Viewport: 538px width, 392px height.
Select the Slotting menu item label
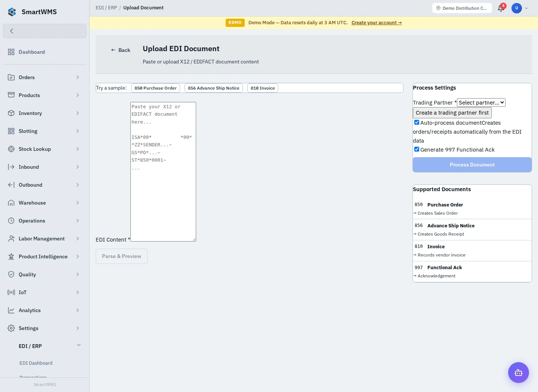[28, 131]
